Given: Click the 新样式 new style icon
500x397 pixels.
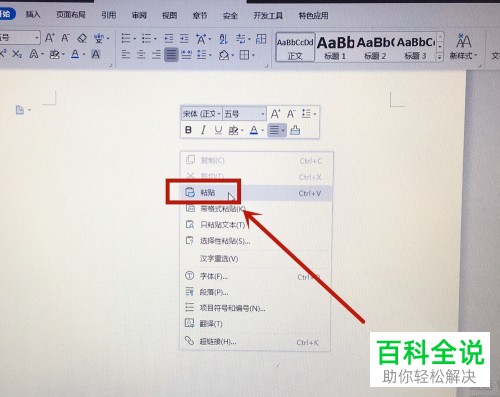Looking at the screenshot, I should [x=464, y=46].
